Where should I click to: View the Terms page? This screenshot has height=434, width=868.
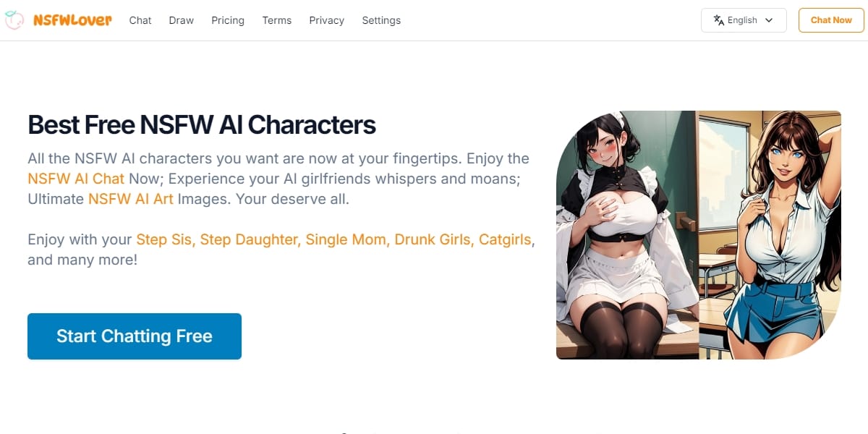[x=277, y=20]
